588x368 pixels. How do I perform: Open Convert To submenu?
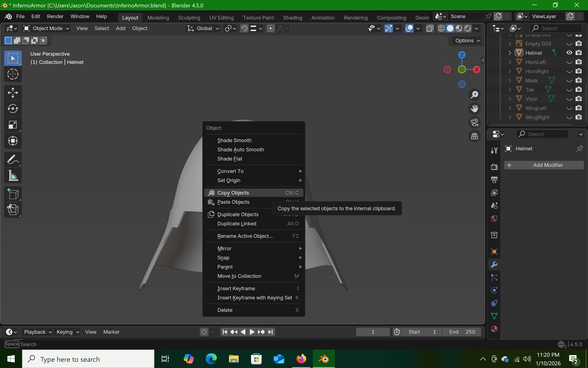tap(254, 171)
